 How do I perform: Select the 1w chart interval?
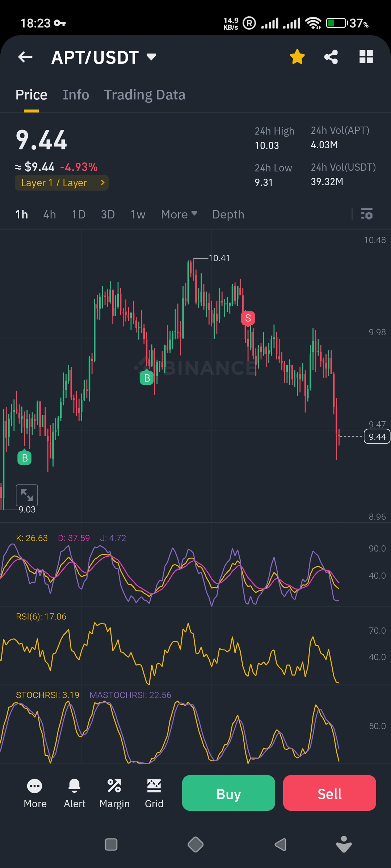[x=138, y=214]
